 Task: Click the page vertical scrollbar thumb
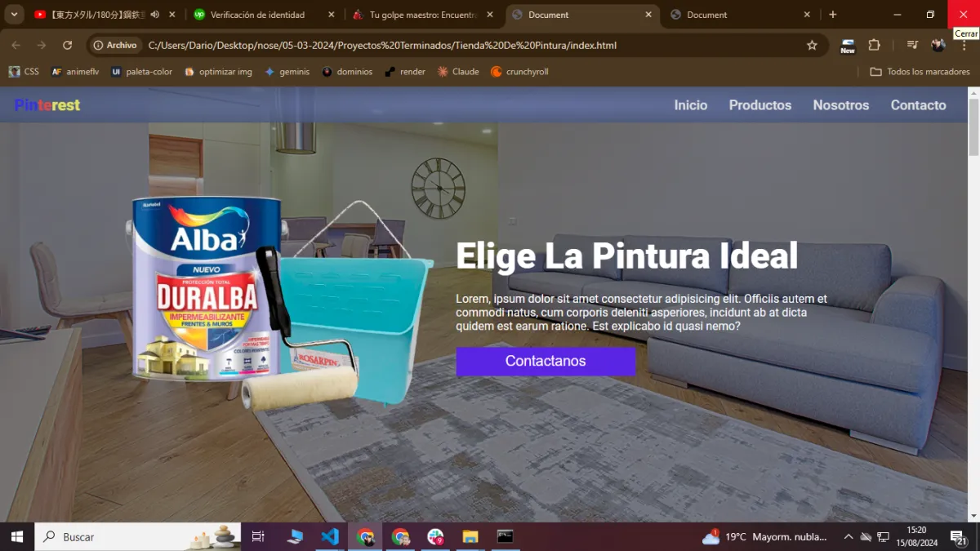973,127
